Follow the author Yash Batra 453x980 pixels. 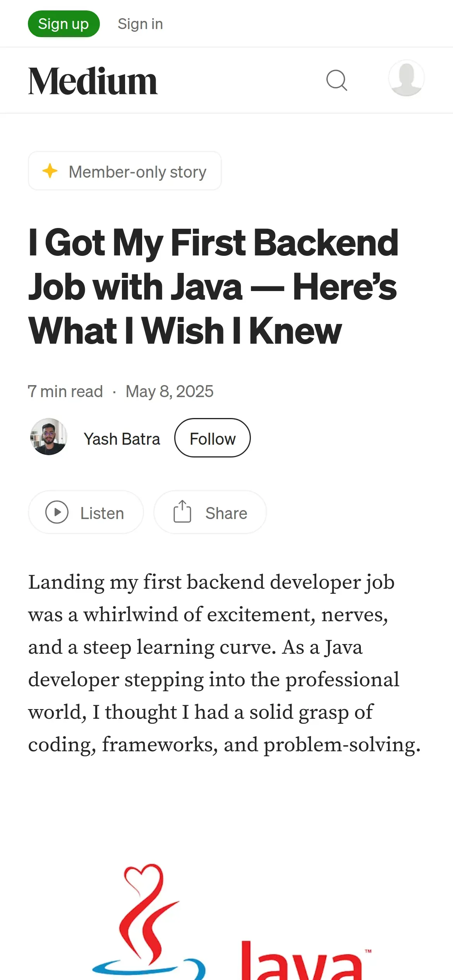[212, 438]
